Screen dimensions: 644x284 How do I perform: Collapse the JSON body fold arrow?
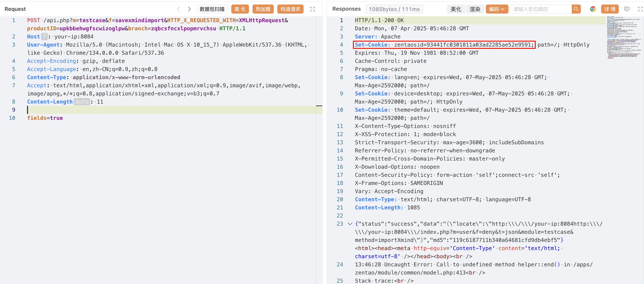click(x=350, y=224)
